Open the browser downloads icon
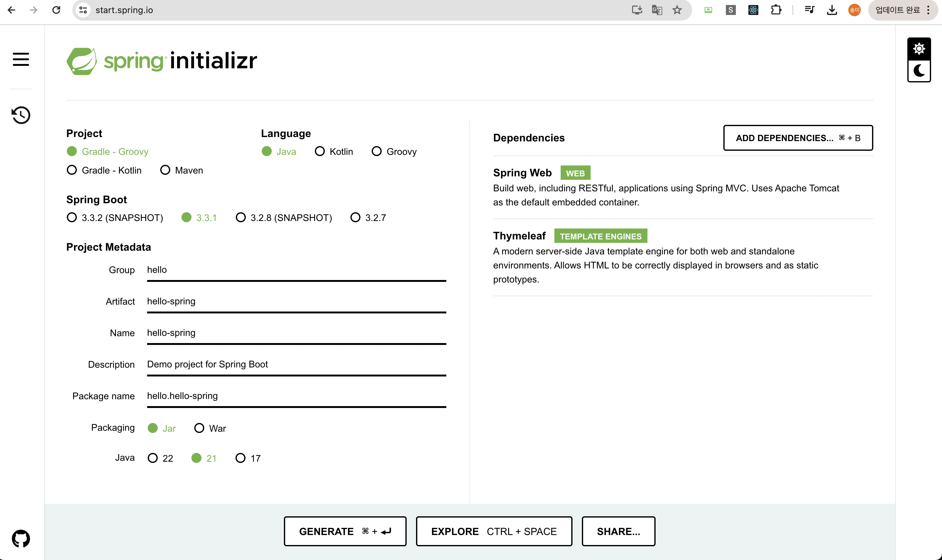The width and height of the screenshot is (942, 560). coord(832,10)
